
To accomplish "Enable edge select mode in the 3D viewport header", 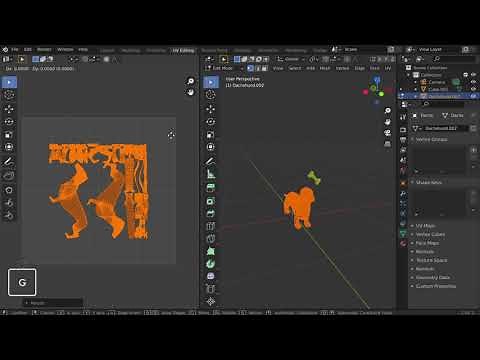I will click(x=258, y=68).
